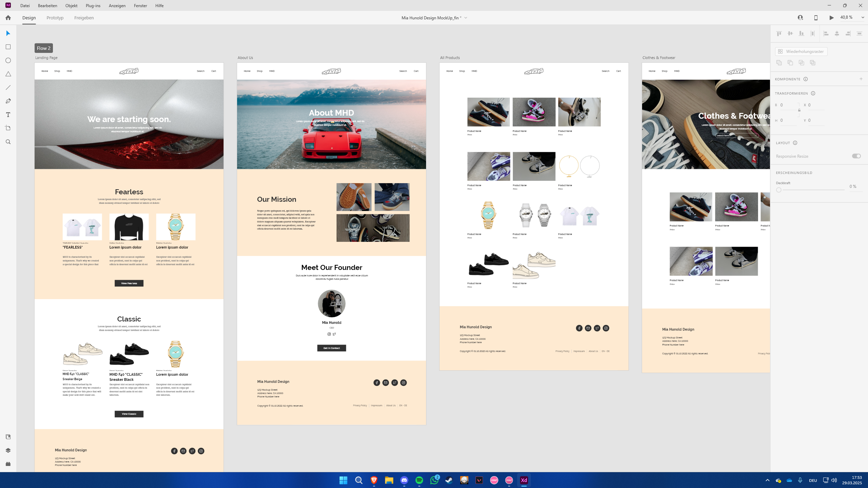
Task: Toggle the aspect ratio lock icon
Action: pos(799,110)
